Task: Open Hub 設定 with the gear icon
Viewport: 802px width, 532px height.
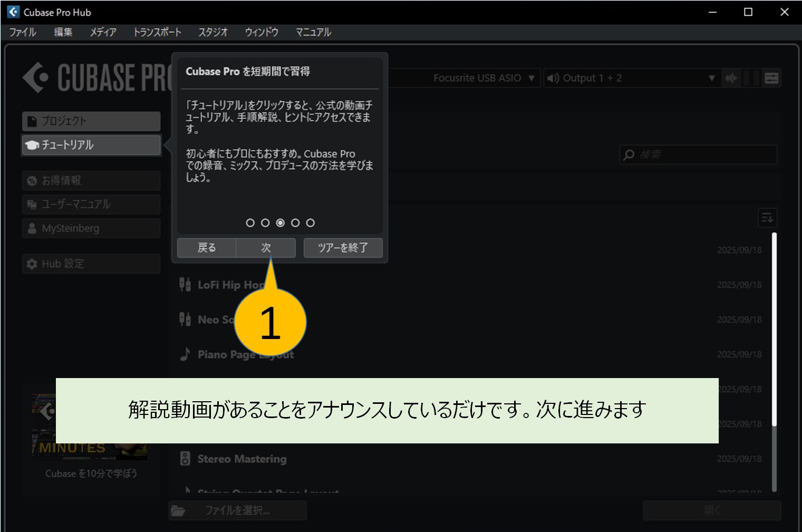Action: pyautogui.click(x=31, y=264)
